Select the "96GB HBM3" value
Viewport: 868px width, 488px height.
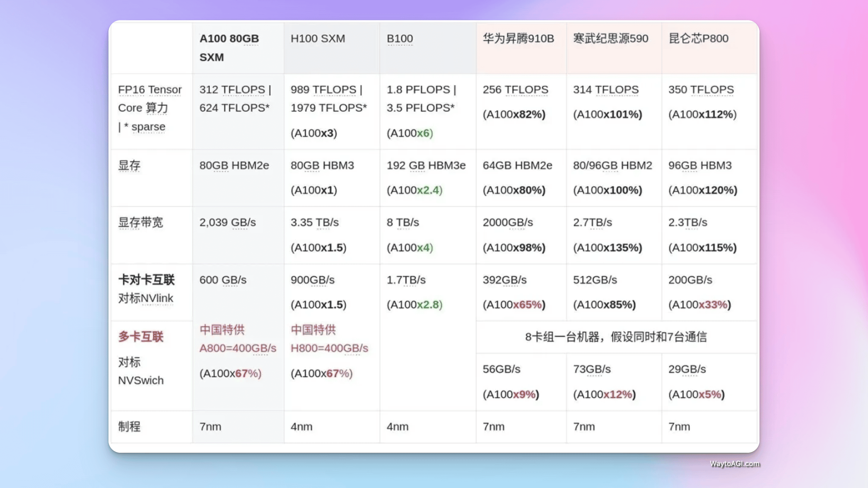pos(700,165)
